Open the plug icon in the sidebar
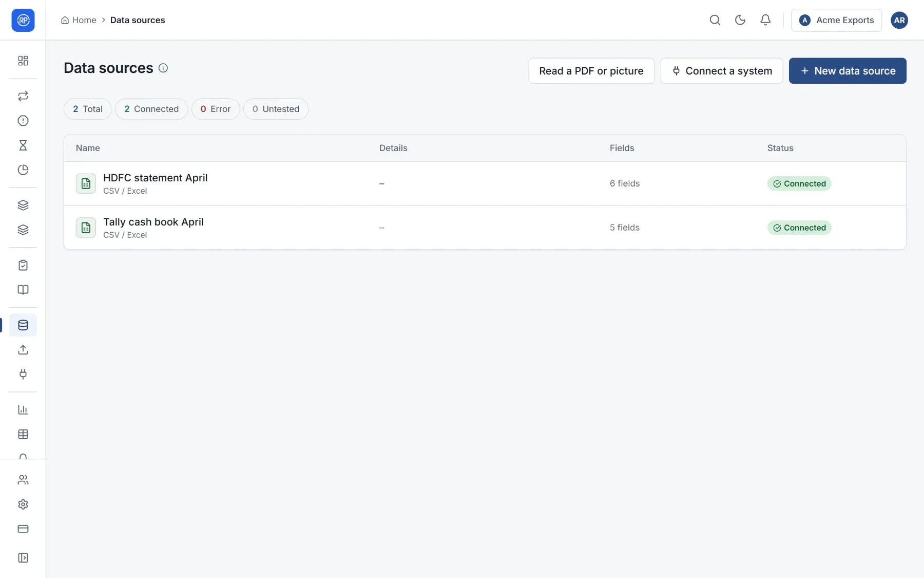 [x=23, y=374]
